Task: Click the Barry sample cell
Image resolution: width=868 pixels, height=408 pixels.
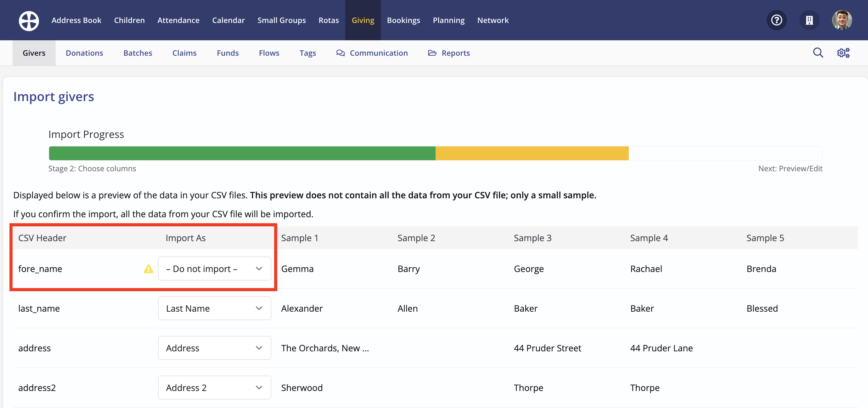Action: [409, 269]
